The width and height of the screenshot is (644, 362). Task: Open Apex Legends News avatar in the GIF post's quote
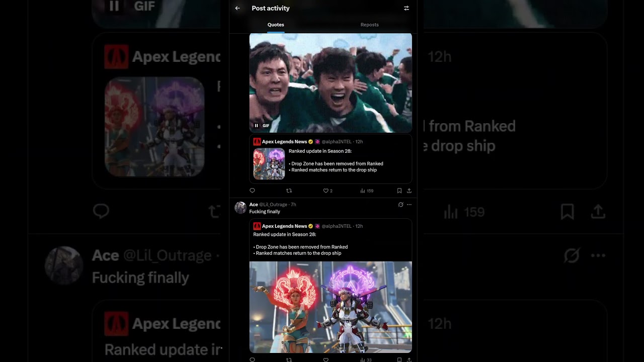click(x=257, y=142)
